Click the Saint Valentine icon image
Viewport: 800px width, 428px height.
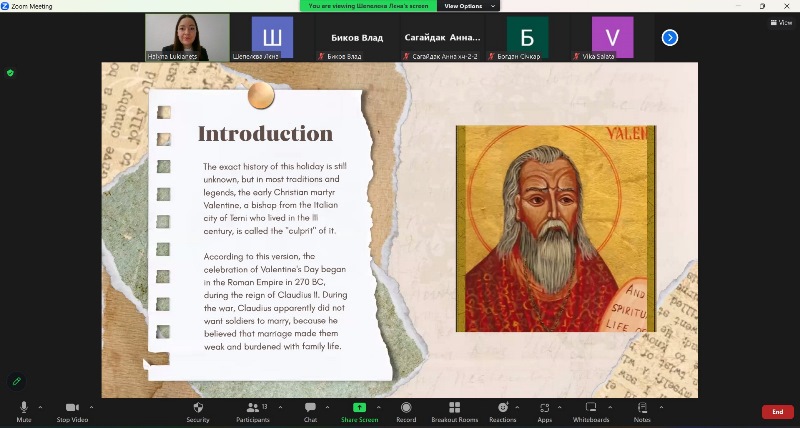point(556,229)
